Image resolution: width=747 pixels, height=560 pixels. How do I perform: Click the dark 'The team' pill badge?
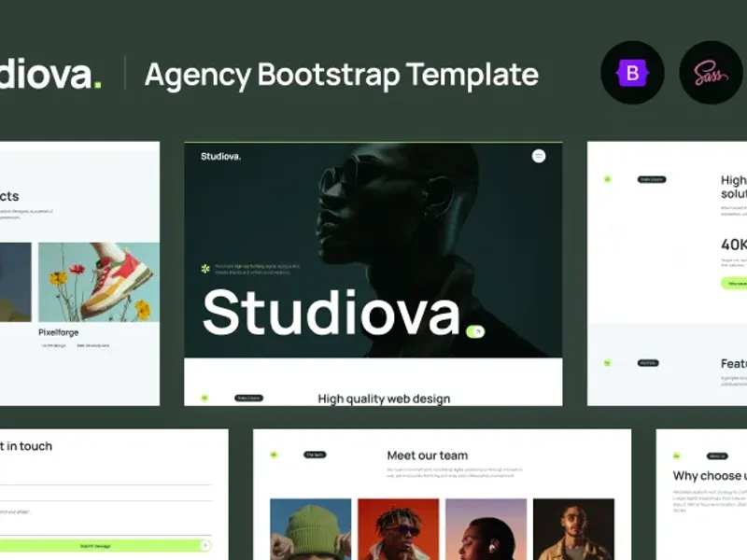[316, 455]
